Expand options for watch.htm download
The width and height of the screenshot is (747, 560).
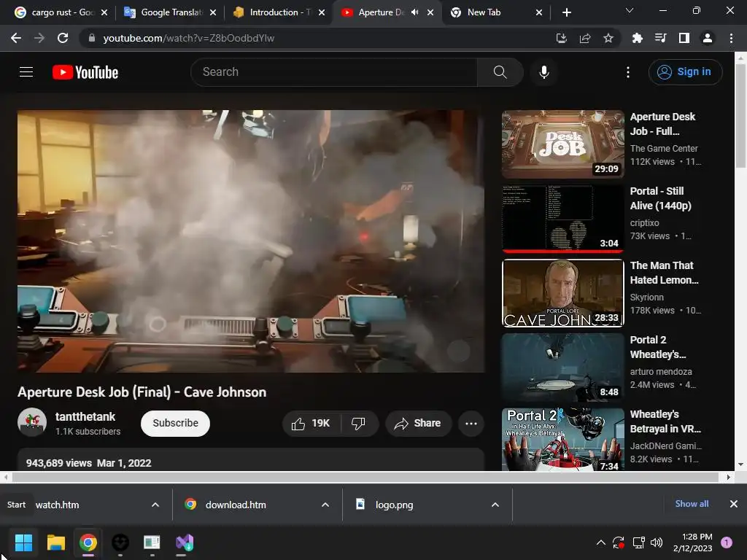click(x=155, y=505)
